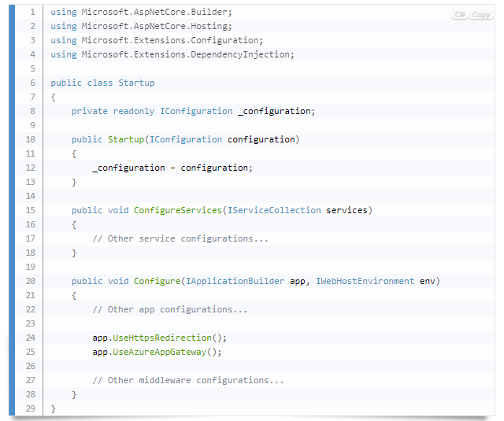The width and height of the screenshot is (504, 421).
Task: Select line number 15 in the gutter
Action: (30, 210)
